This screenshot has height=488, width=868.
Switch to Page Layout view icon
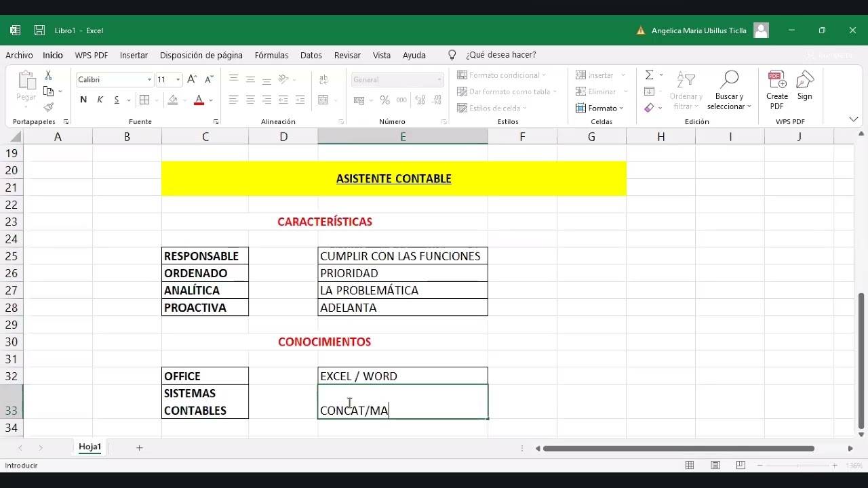[715, 465]
